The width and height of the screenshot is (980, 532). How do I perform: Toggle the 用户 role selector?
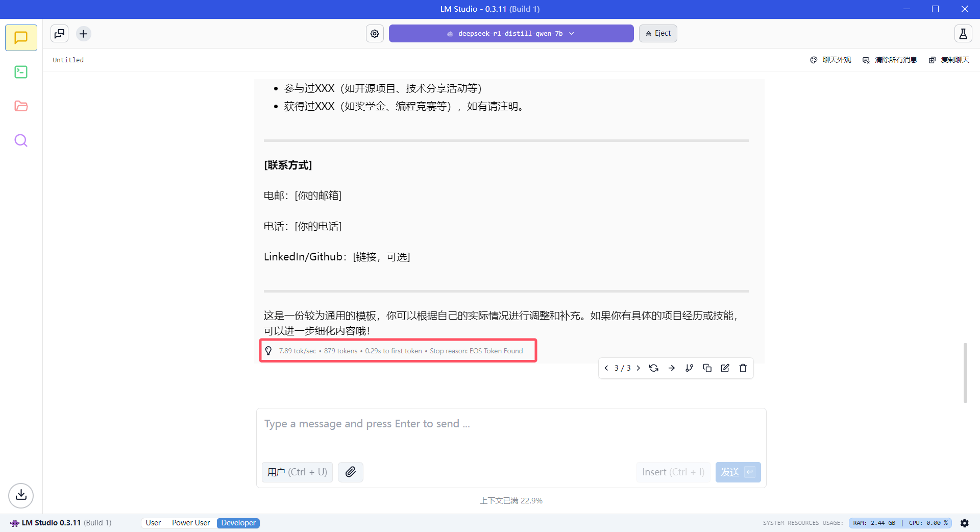pos(297,472)
